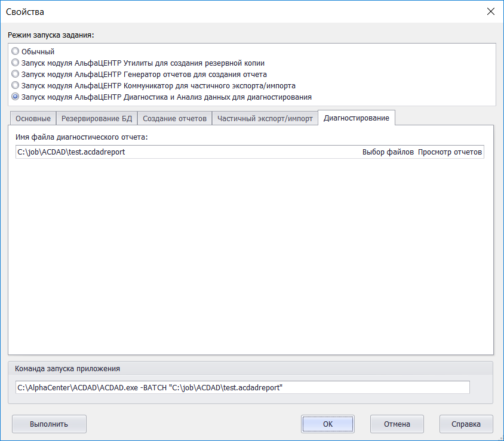
Task: Close the Свойства dialog window
Action: pos(490,11)
